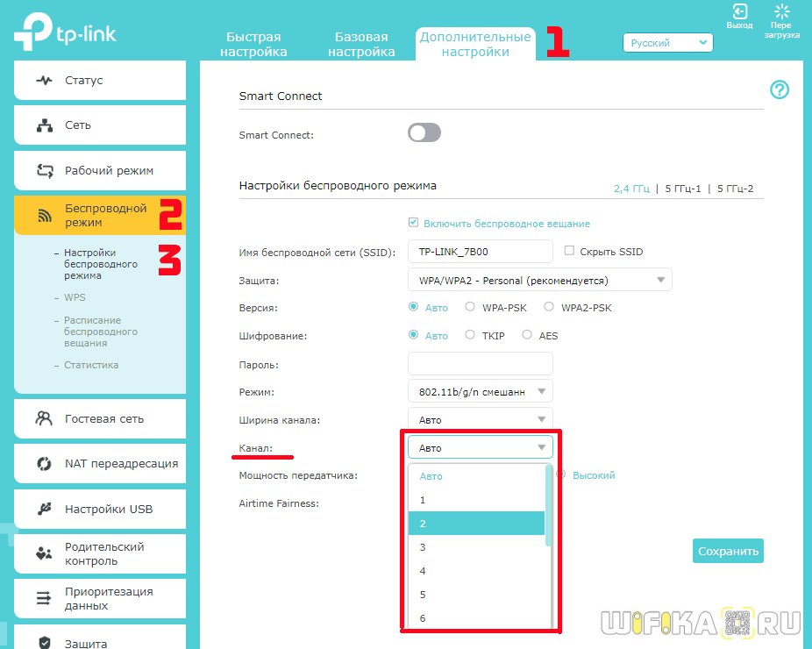The image size is (812, 649).
Task: Choose channel 5 in list
Action: [476, 595]
